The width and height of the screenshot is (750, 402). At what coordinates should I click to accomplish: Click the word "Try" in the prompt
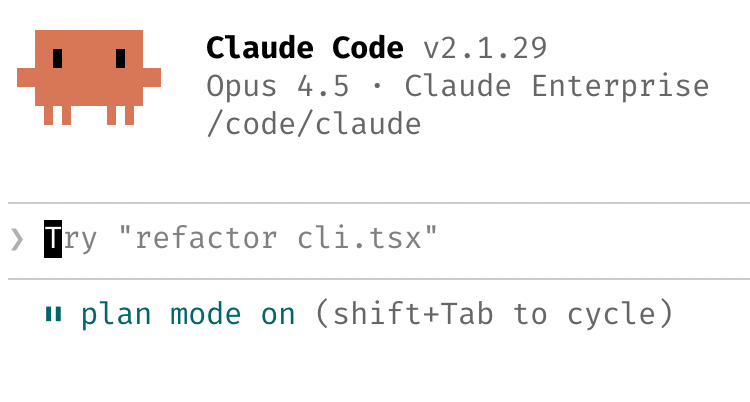point(71,239)
